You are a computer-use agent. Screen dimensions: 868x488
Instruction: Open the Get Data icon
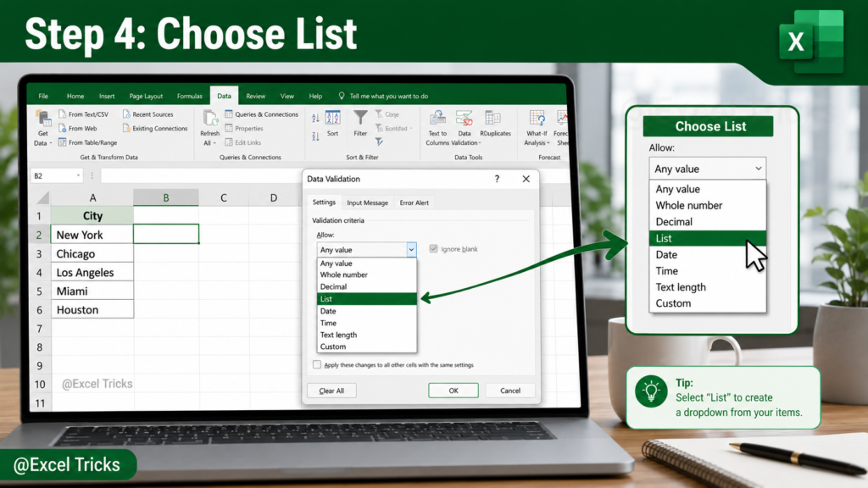pyautogui.click(x=42, y=119)
